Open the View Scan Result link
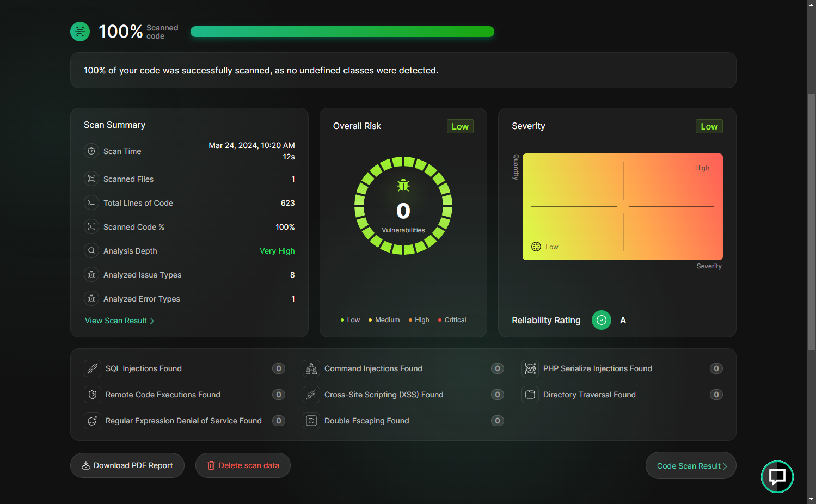The image size is (816, 504). coord(116,321)
